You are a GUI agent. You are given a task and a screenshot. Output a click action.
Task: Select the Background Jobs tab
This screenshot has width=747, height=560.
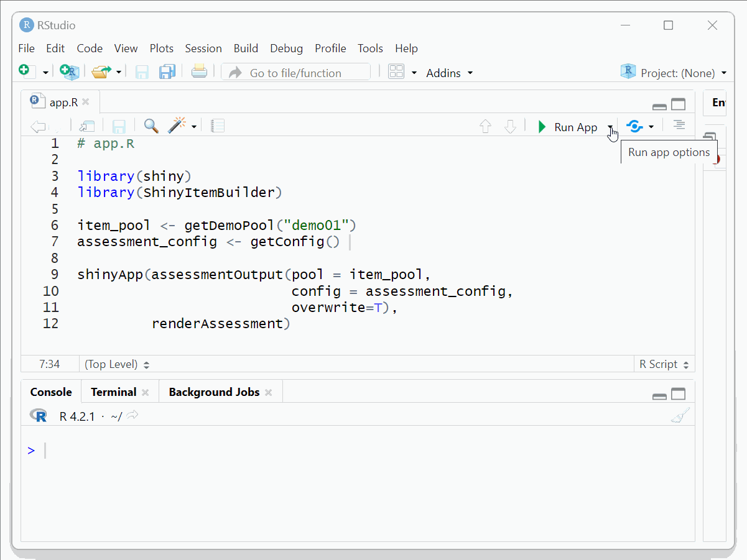click(214, 392)
